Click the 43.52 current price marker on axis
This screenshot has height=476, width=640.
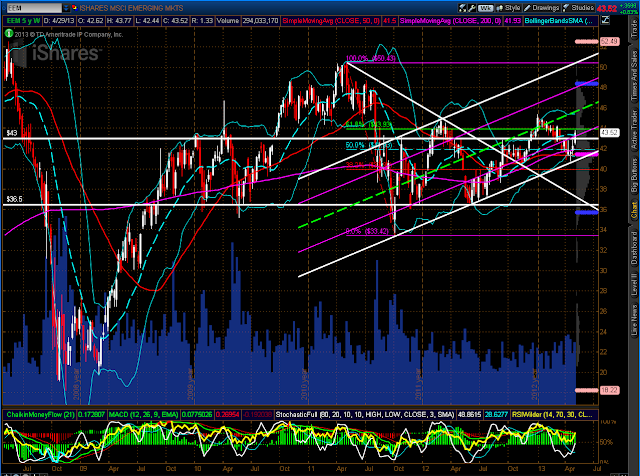click(x=609, y=133)
